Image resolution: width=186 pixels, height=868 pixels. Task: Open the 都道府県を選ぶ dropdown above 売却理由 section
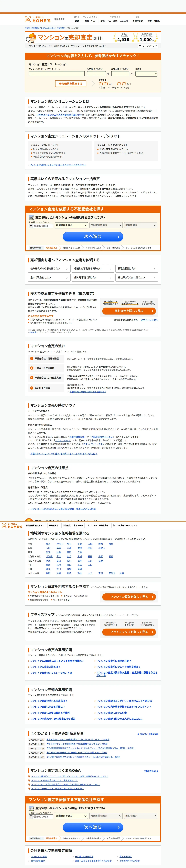71,225
